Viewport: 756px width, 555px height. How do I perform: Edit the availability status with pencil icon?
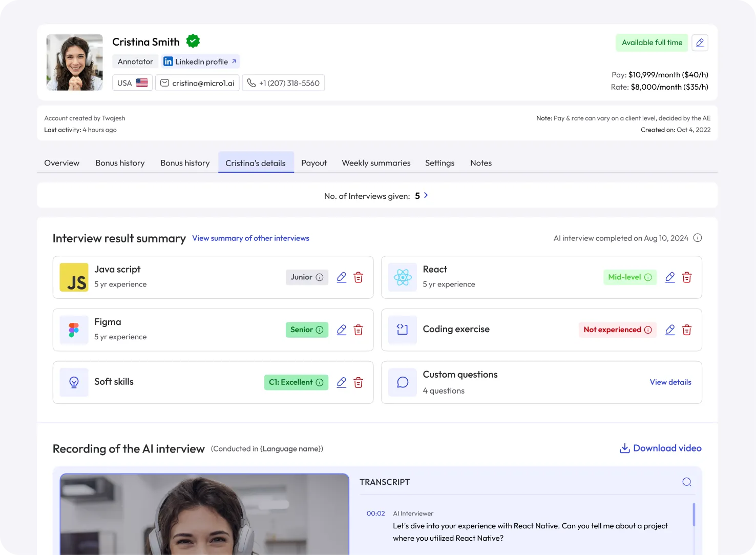tap(700, 43)
